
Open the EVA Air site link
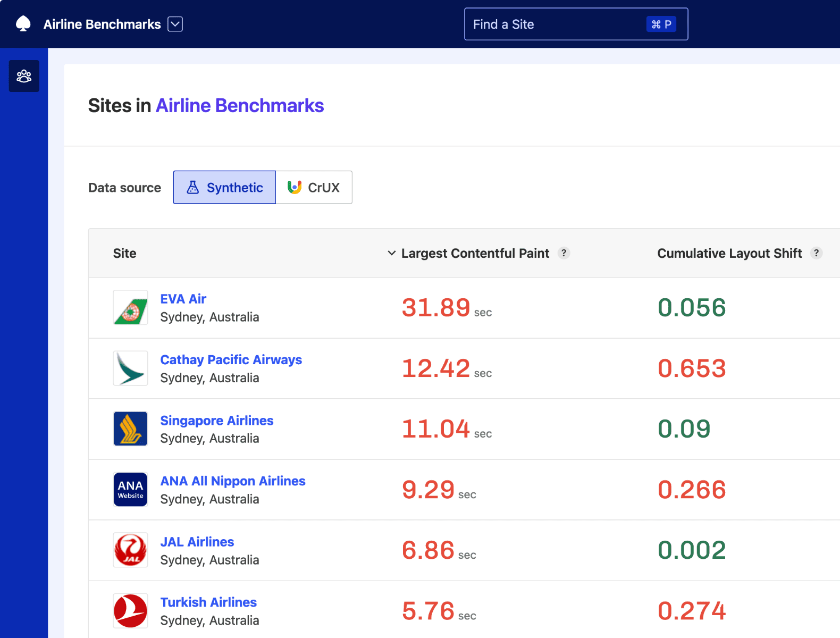(x=183, y=299)
